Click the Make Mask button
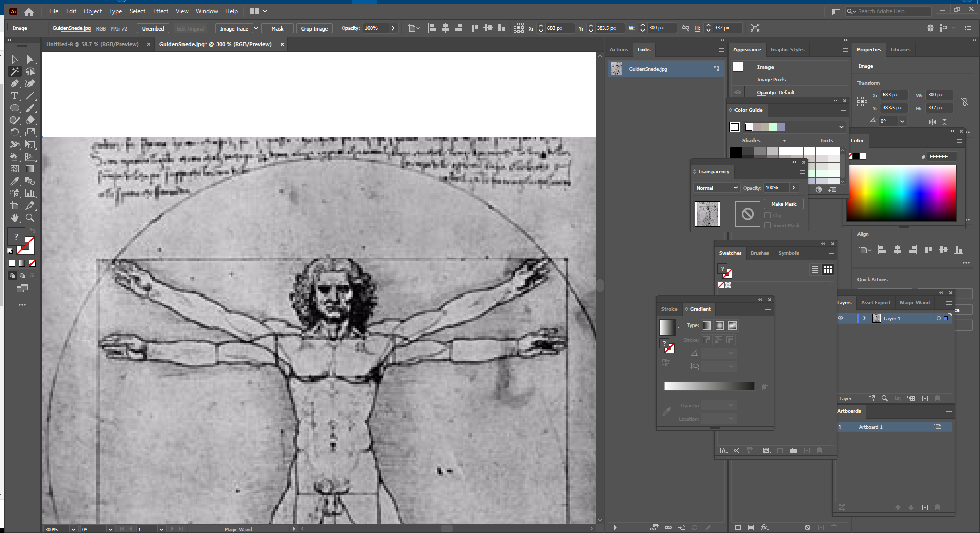 coord(783,204)
